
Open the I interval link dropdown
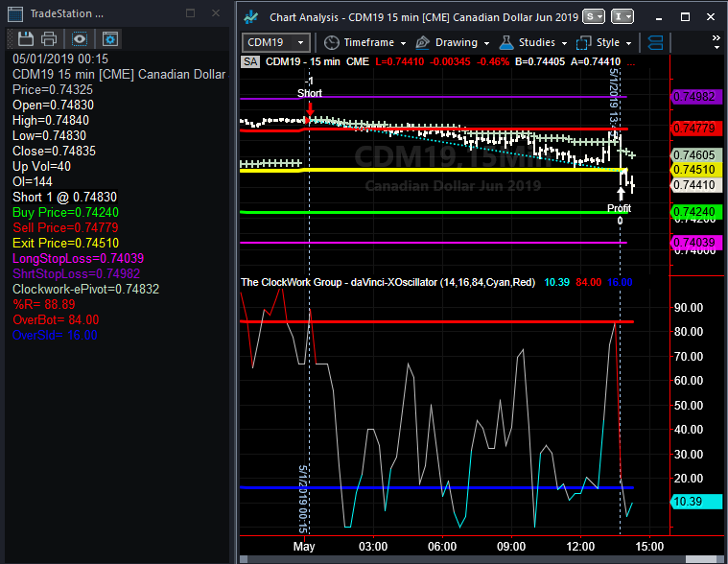click(x=622, y=16)
